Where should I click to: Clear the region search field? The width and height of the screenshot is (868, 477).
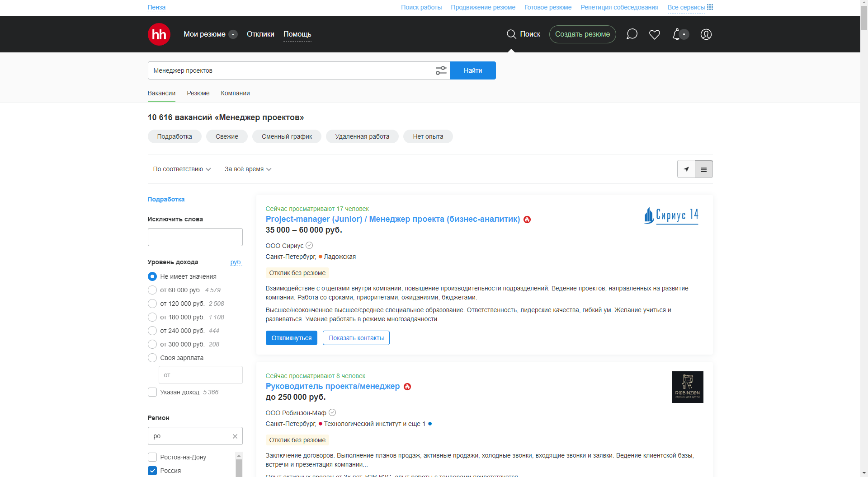click(x=235, y=436)
